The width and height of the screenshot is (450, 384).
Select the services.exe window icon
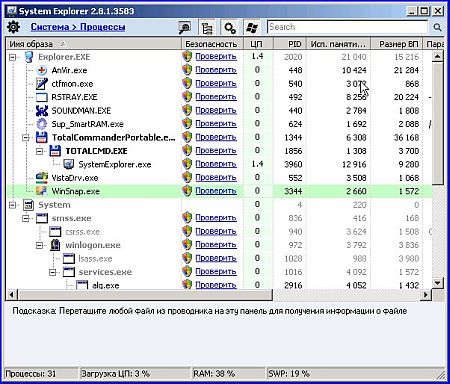pos(69,272)
